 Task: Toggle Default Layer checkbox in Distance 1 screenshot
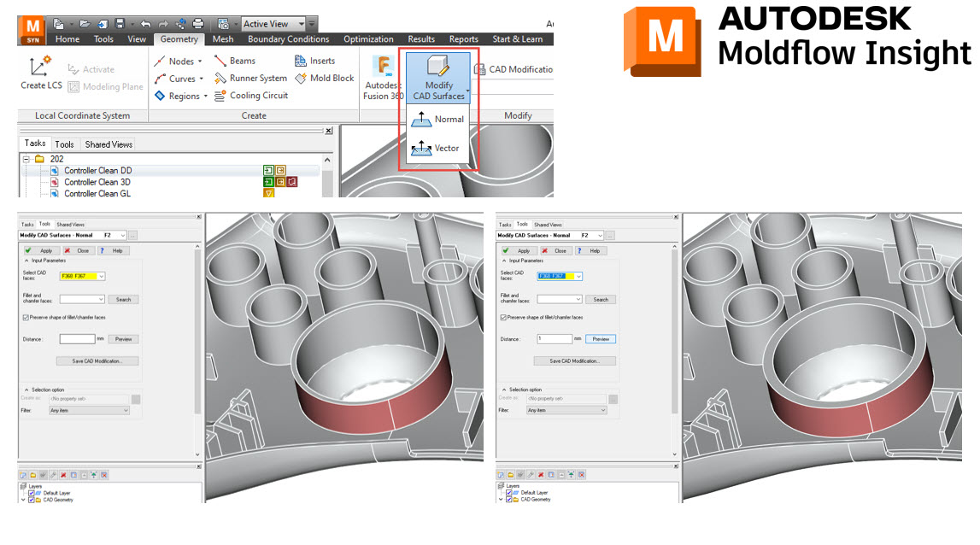508,493
